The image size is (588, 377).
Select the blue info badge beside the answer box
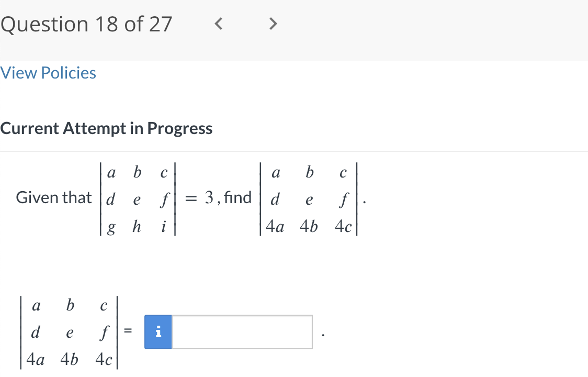click(157, 331)
